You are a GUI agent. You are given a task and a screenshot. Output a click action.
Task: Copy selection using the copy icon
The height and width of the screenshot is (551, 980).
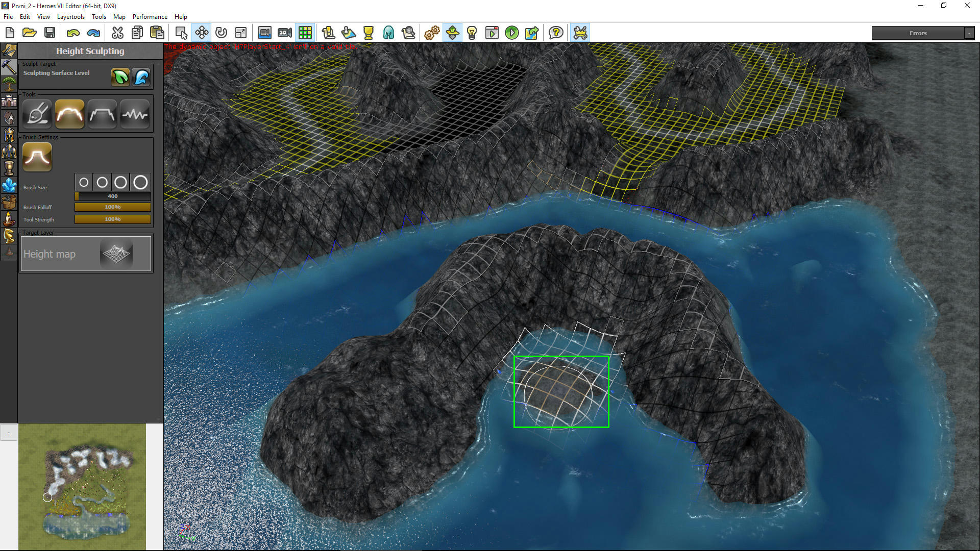click(137, 33)
